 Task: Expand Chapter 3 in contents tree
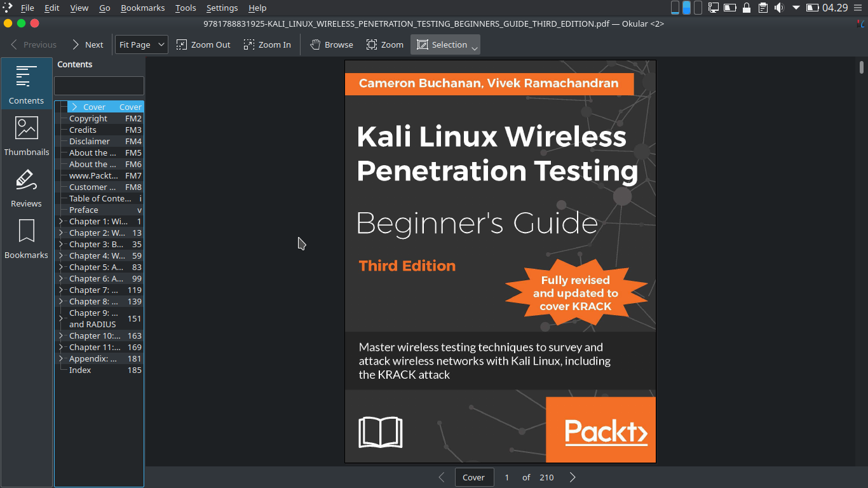click(x=61, y=244)
